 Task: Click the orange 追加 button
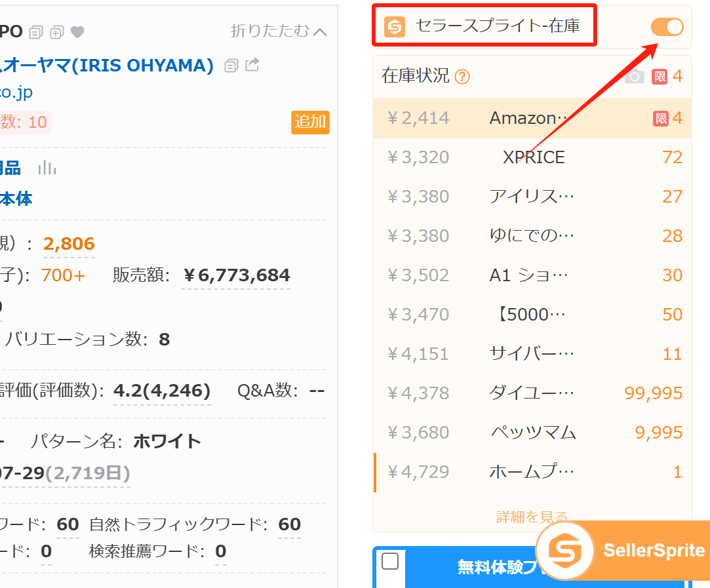click(x=310, y=122)
